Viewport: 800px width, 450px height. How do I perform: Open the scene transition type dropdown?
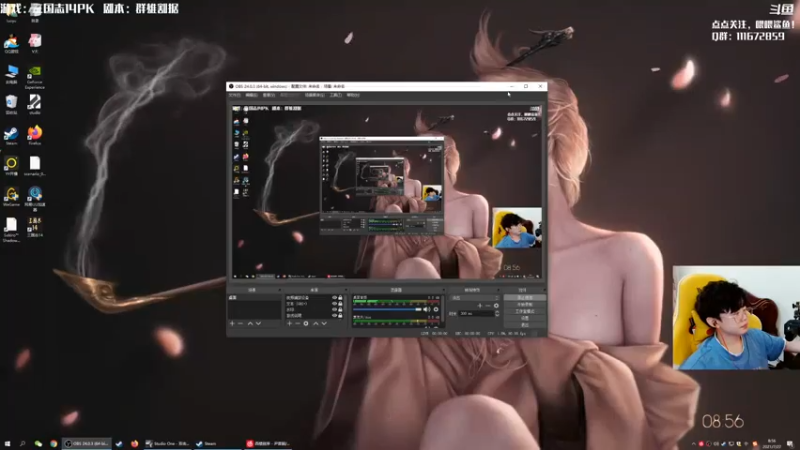pyautogui.click(x=476, y=298)
